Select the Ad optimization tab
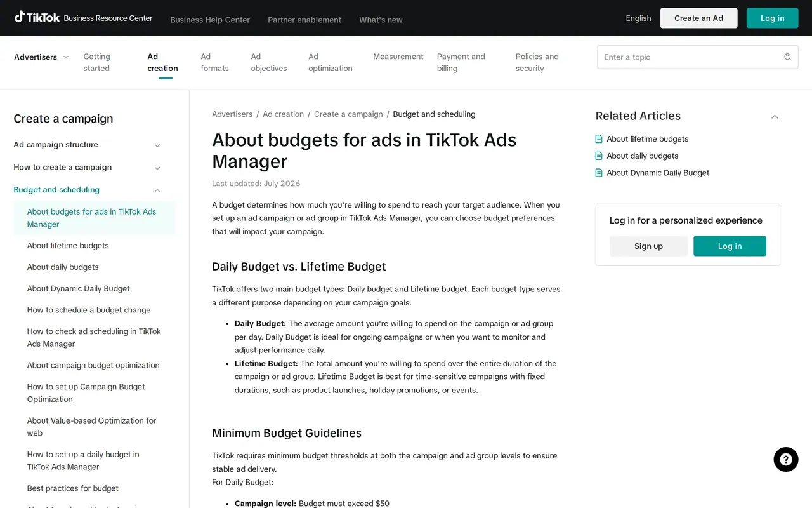Viewport: 812px width, 508px height. point(331,62)
